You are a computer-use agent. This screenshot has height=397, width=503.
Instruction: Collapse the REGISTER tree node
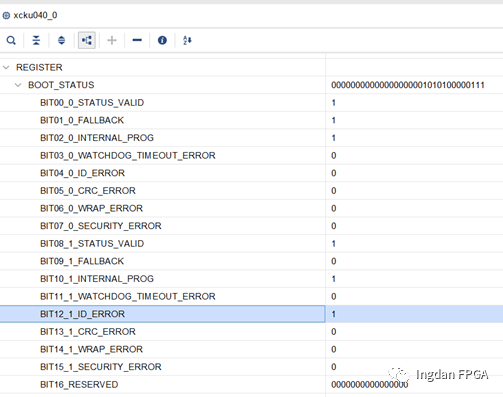click(x=6, y=67)
